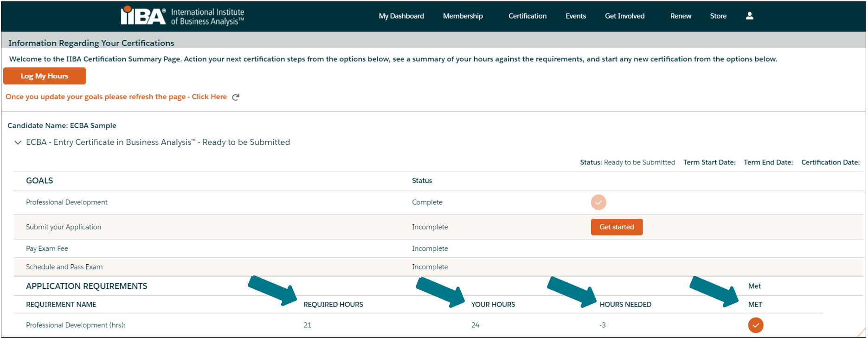Image resolution: width=868 pixels, height=339 pixels.
Task: Click the HOURS NEEDED column header
Action: 625,305
